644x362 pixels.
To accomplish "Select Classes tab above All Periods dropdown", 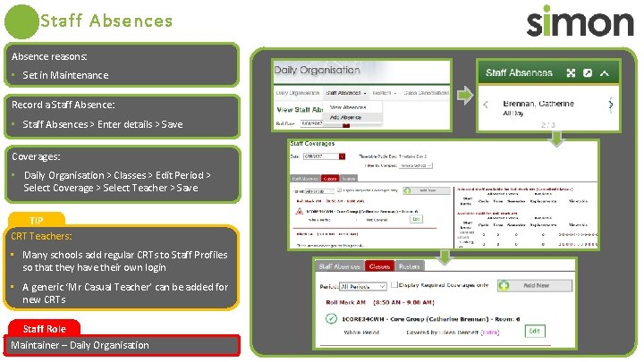I will [379, 266].
